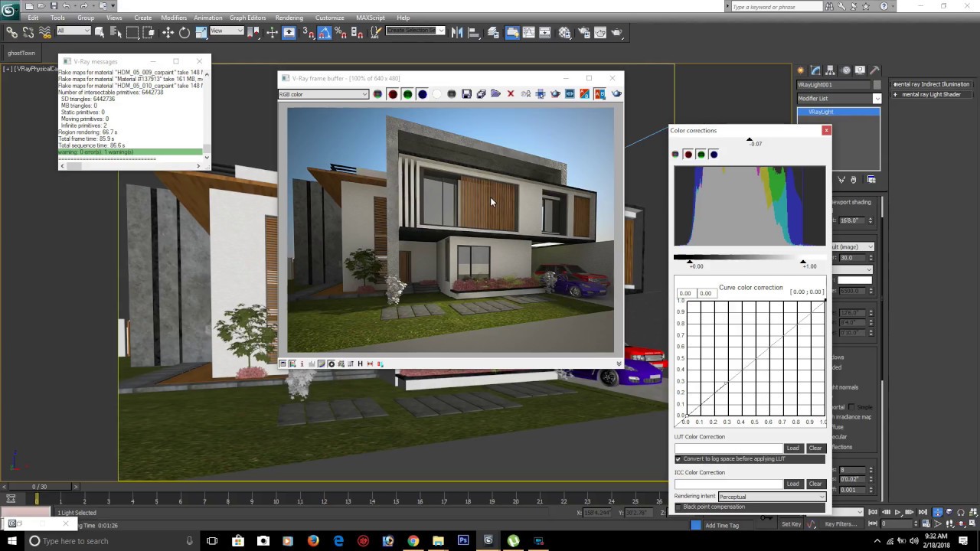Image resolution: width=980 pixels, height=551 pixels.
Task: Activate the Select and Scale tool
Action: point(201,32)
